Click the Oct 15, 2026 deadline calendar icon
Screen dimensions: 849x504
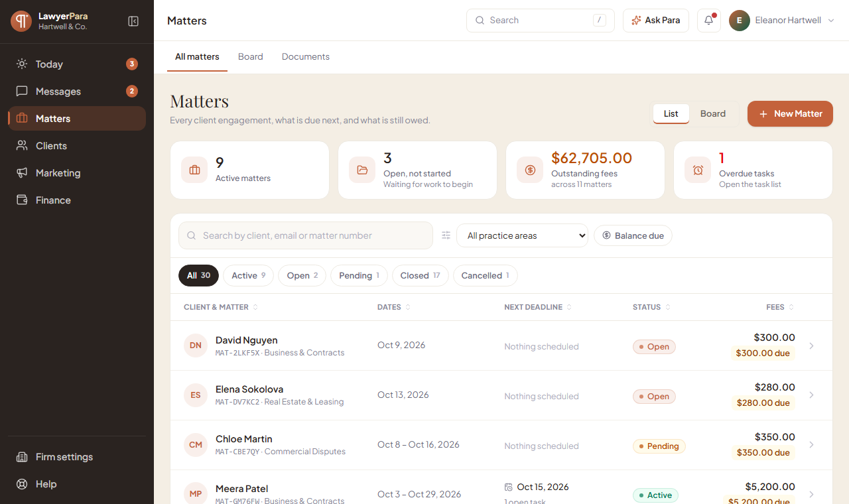pyautogui.click(x=509, y=487)
